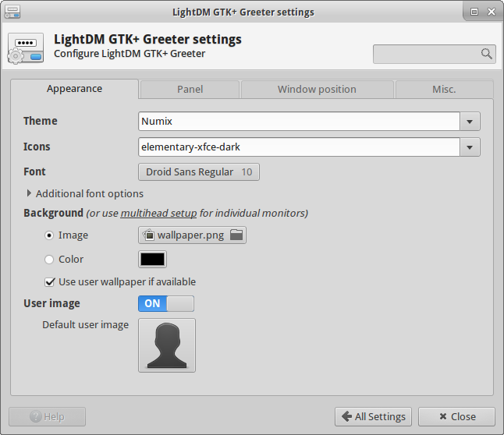
Task: Maximize the window via title bar button
Action: 474,12
